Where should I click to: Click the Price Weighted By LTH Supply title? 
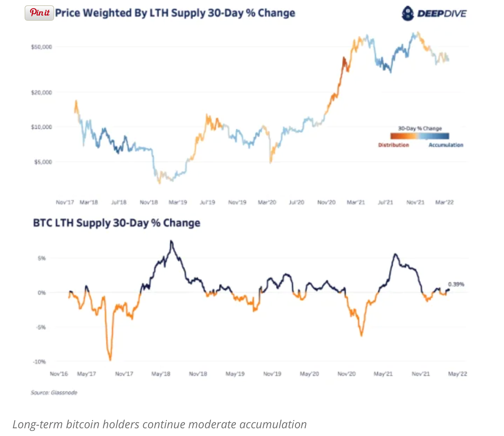tap(175, 13)
